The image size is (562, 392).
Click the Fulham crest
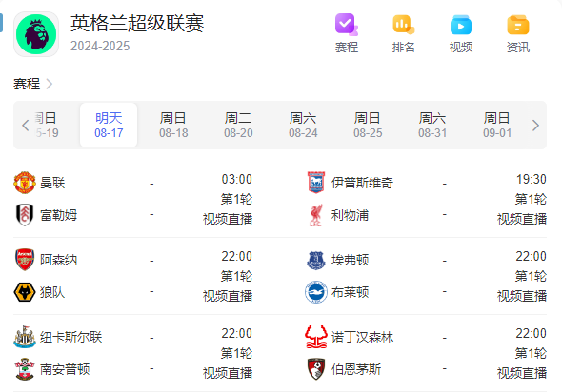[x=25, y=215]
